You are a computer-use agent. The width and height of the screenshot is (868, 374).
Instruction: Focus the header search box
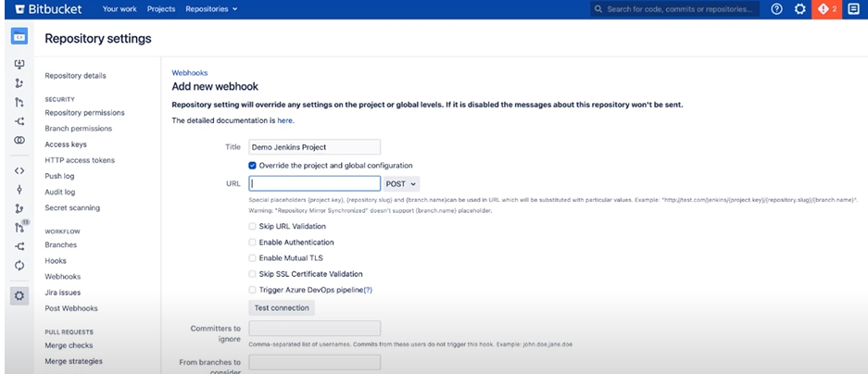[x=674, y=9]
